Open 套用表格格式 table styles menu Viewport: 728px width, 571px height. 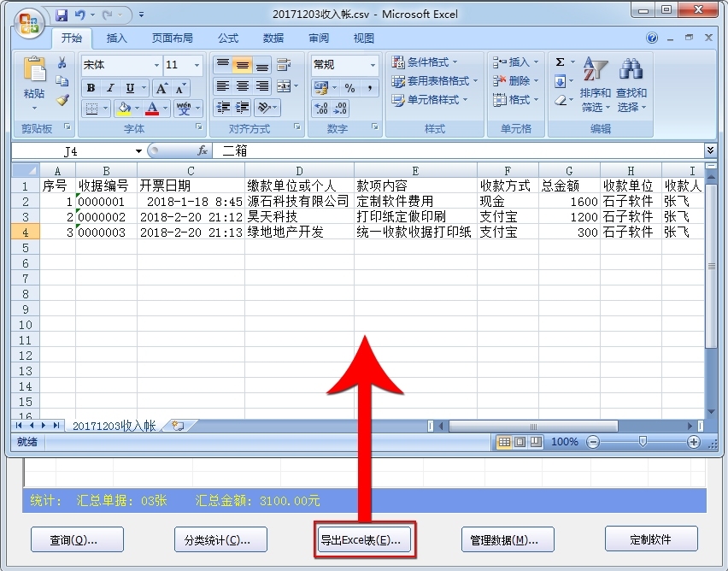coord(435,81)
